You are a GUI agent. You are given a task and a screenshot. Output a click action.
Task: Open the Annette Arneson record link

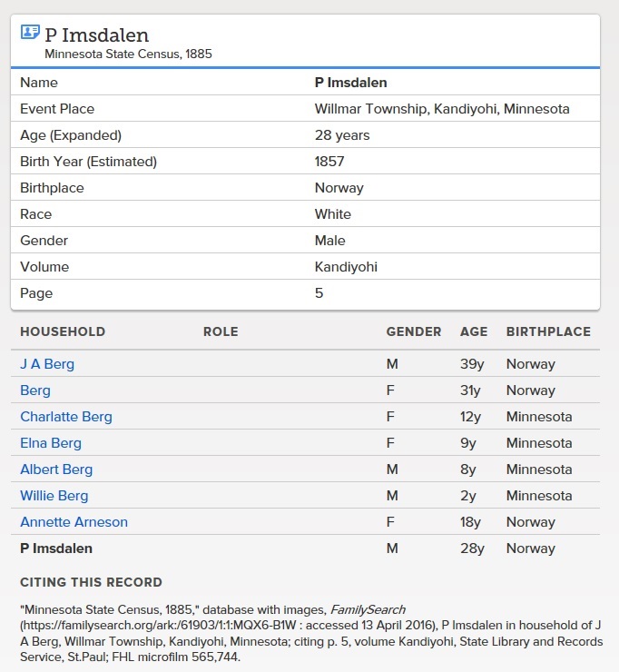74,522
